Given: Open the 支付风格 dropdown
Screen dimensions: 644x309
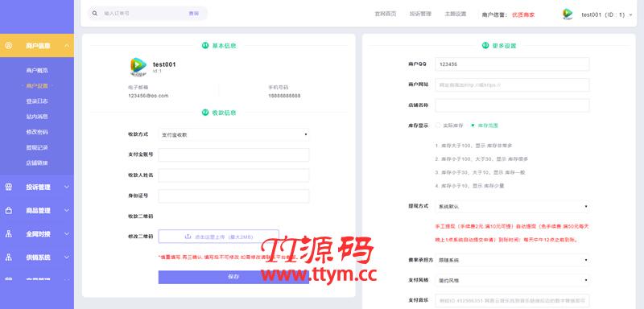Looking at the screenshot, I should click(x=512, y=281).
